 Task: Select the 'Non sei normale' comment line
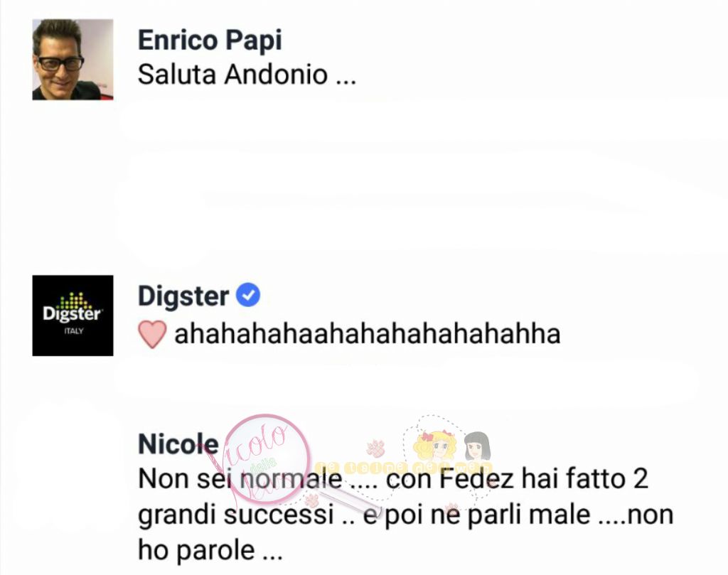point(392,478)
